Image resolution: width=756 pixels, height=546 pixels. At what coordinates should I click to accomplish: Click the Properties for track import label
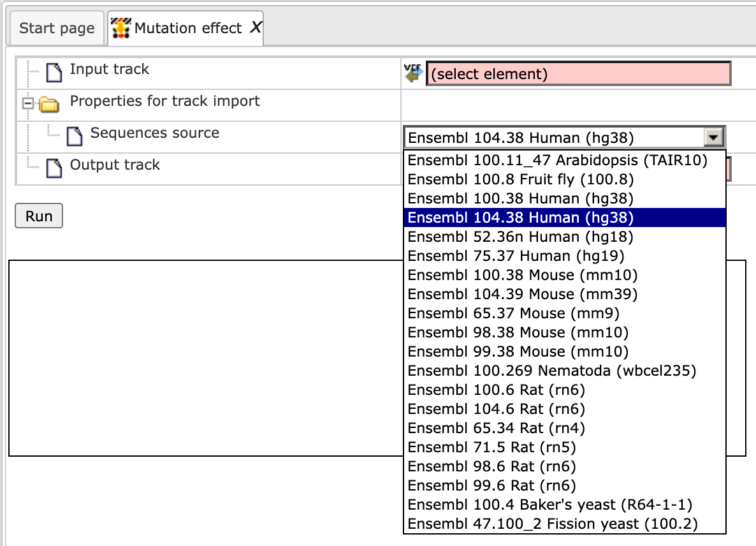[165, 101]
